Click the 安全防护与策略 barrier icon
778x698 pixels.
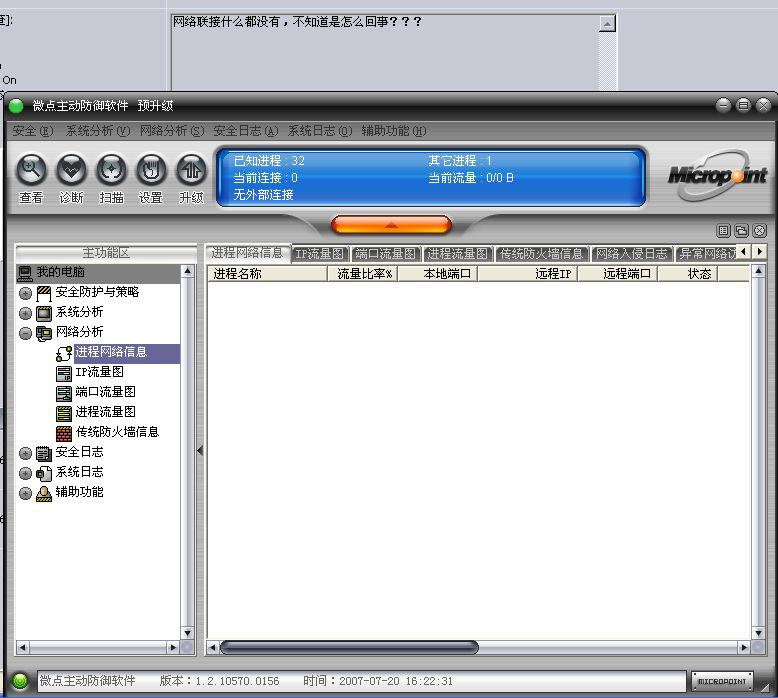[x=44, y=293]
